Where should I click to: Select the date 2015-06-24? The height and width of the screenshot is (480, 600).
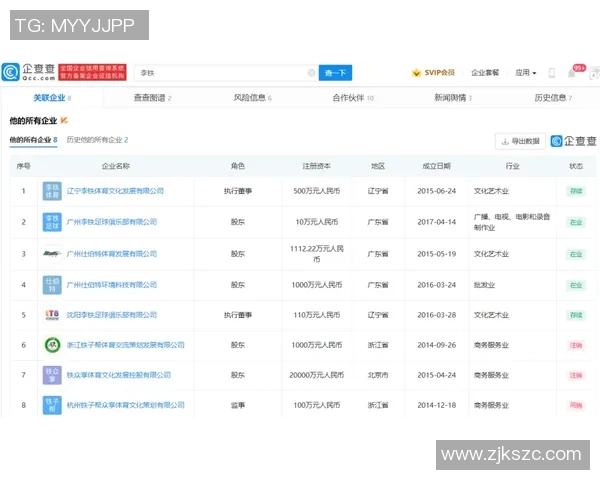point(437,191)
